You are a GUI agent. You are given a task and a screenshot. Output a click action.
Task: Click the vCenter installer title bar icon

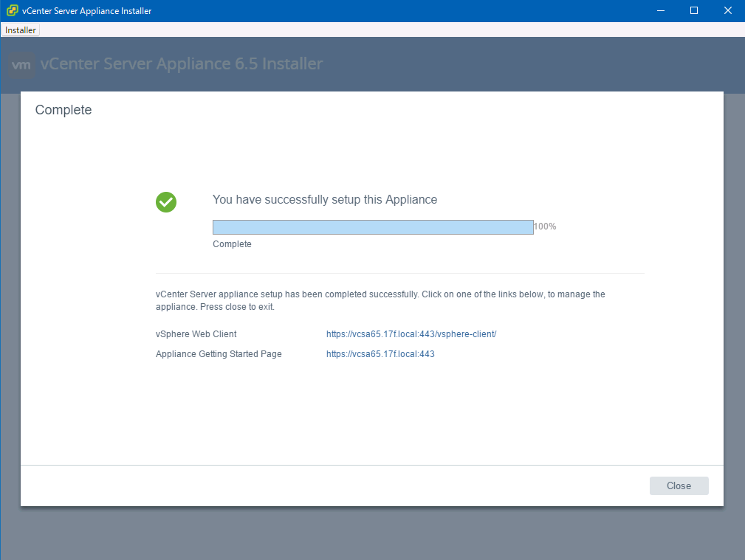point(12,10)
